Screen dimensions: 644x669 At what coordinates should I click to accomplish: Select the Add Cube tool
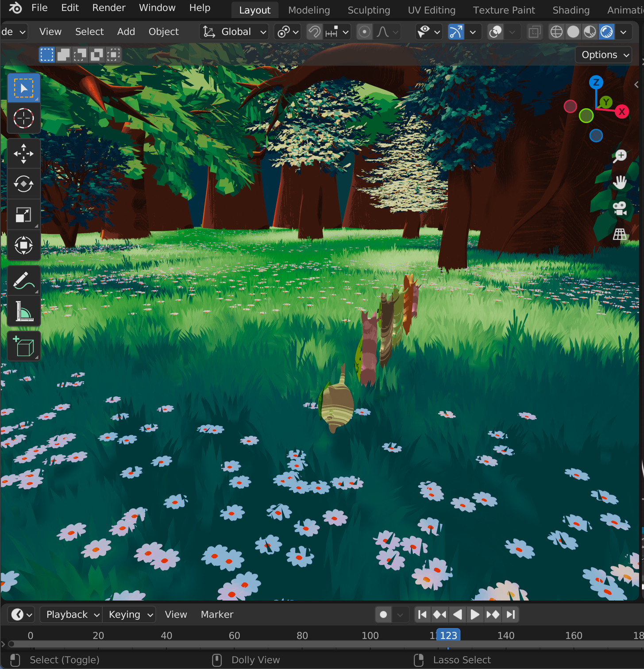(23, 346)
